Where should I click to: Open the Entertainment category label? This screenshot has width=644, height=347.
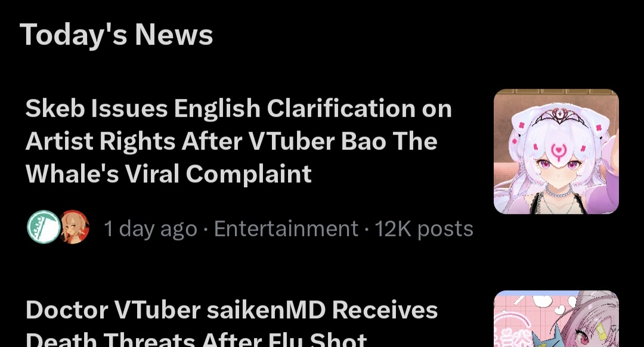[286, 228]
